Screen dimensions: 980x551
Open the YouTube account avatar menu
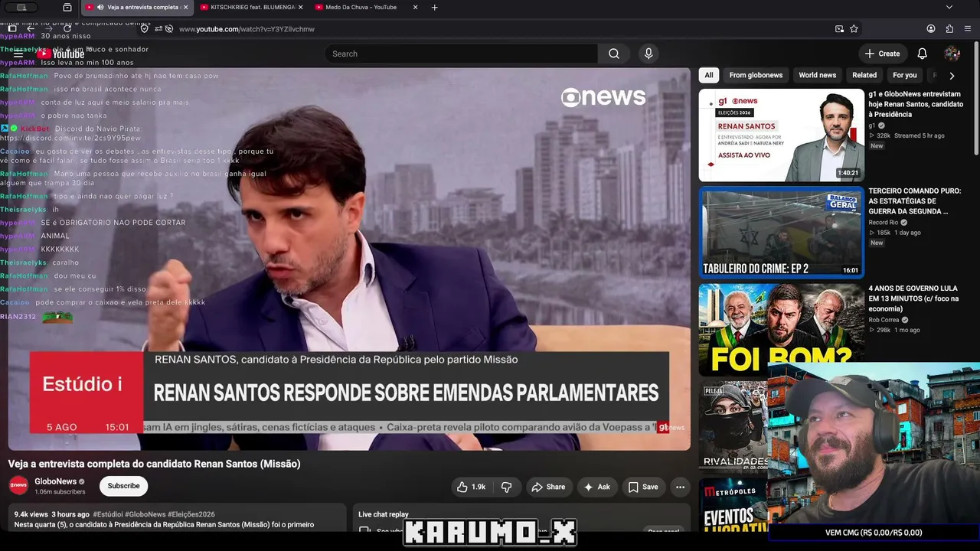(952, 54)
